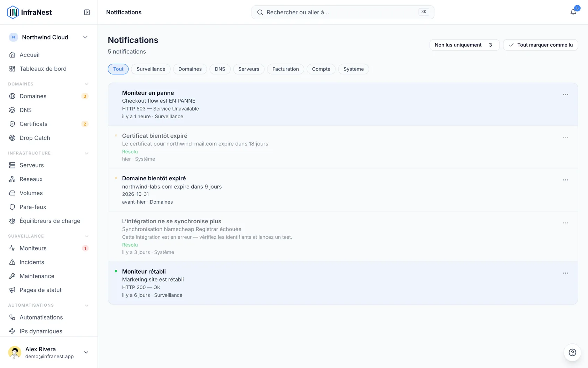
Task: Select the Tout filter tab
Action: pyautogui.click(x=118, y=69)
